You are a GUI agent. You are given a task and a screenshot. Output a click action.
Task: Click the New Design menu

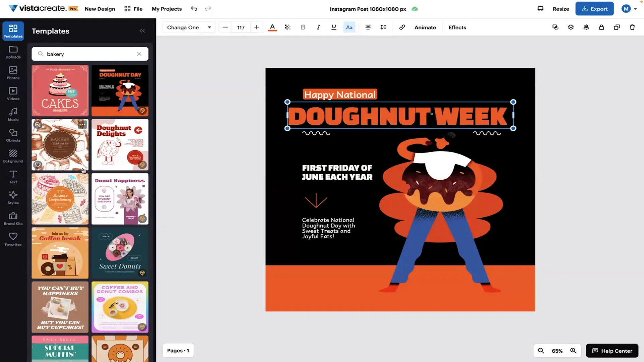100,9
